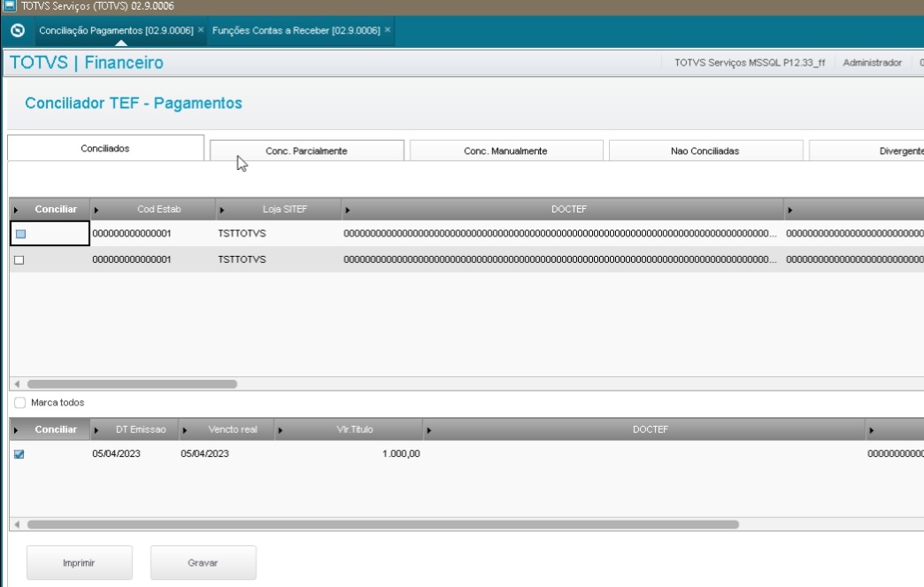
Task: Close the Funções Contas a Receber tab
Action: [387, 29]
